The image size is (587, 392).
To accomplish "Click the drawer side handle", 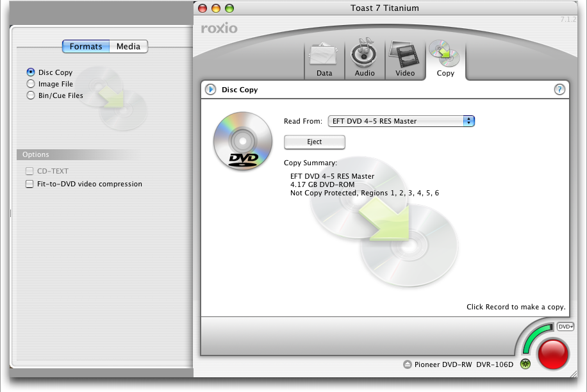I will [x=10, y=213].
